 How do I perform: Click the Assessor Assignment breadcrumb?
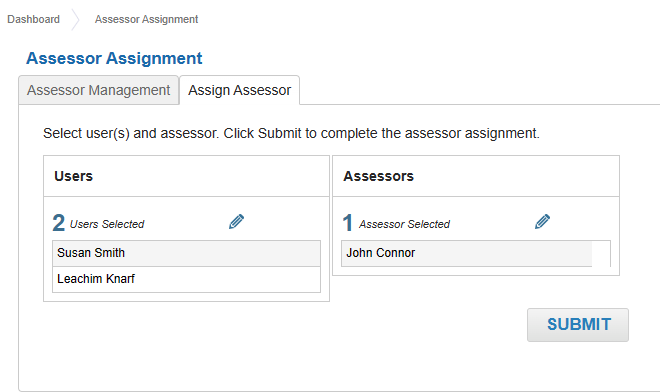click(x=146, y=19)
